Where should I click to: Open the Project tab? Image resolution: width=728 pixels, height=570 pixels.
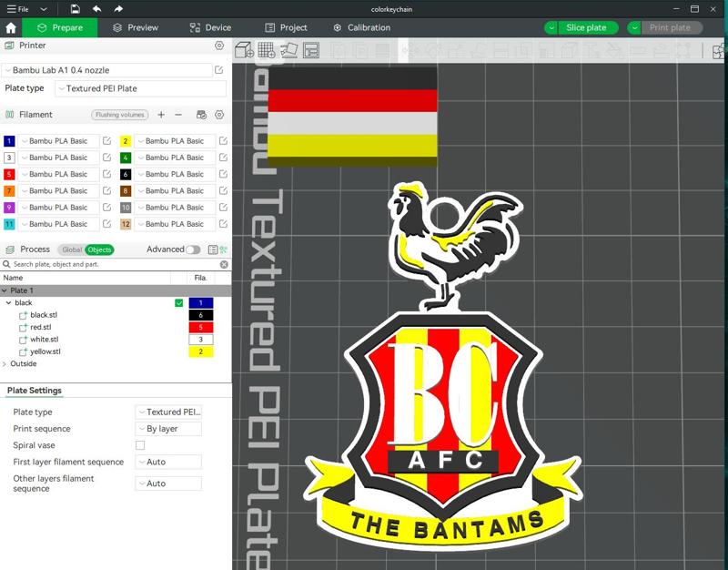pyautogui.click(x=286, y=28)
